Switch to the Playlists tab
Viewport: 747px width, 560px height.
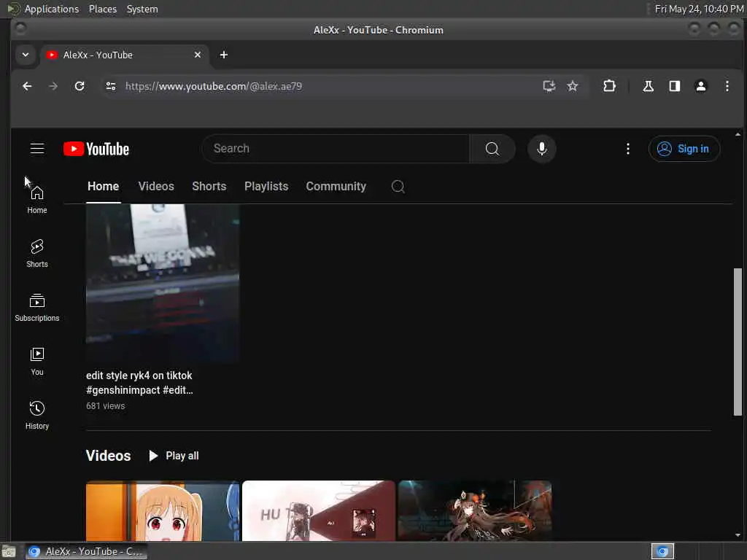(266, 186)
